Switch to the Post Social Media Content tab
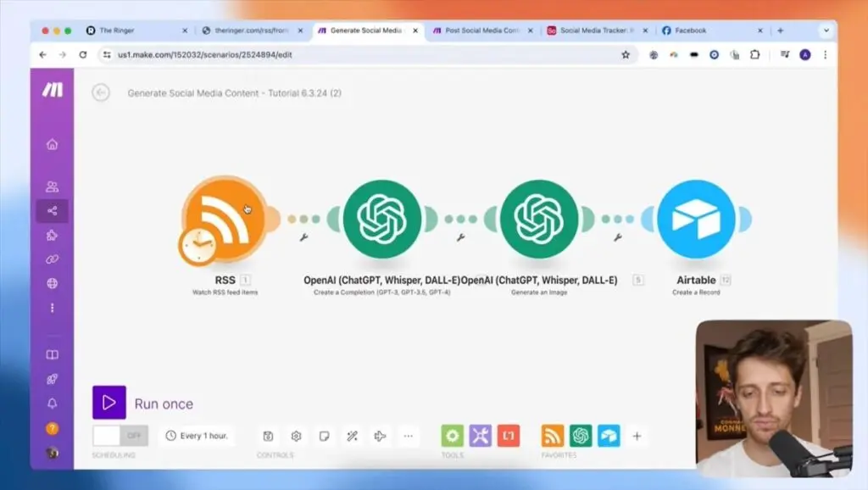 click(481, 31)
